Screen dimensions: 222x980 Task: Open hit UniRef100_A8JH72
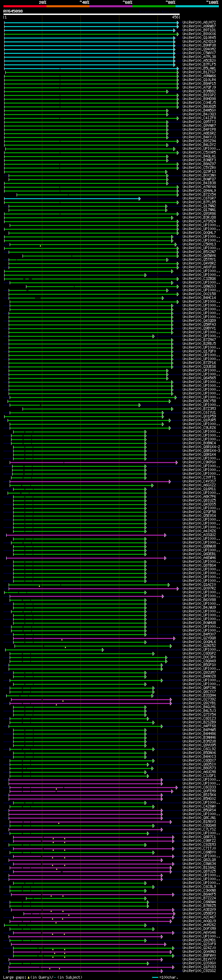(199, 23)
